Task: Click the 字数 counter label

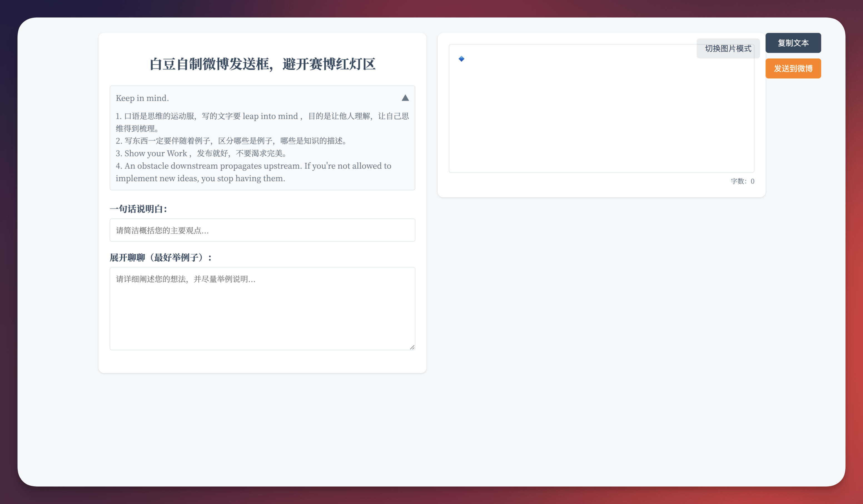Action: (738, 181)
